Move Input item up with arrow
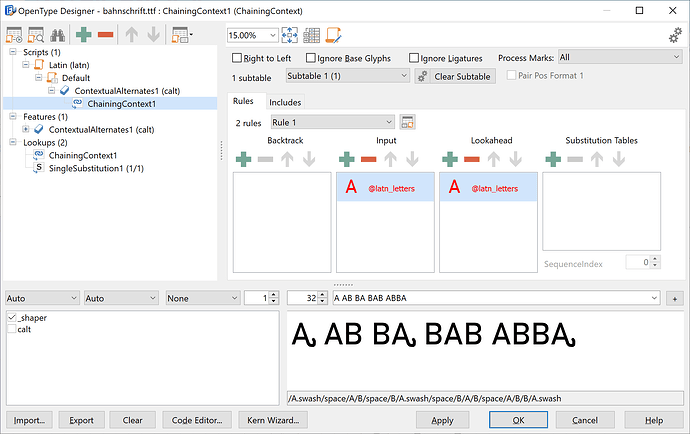Viewport: 690px width, 434px height. [x=390, y=159]
